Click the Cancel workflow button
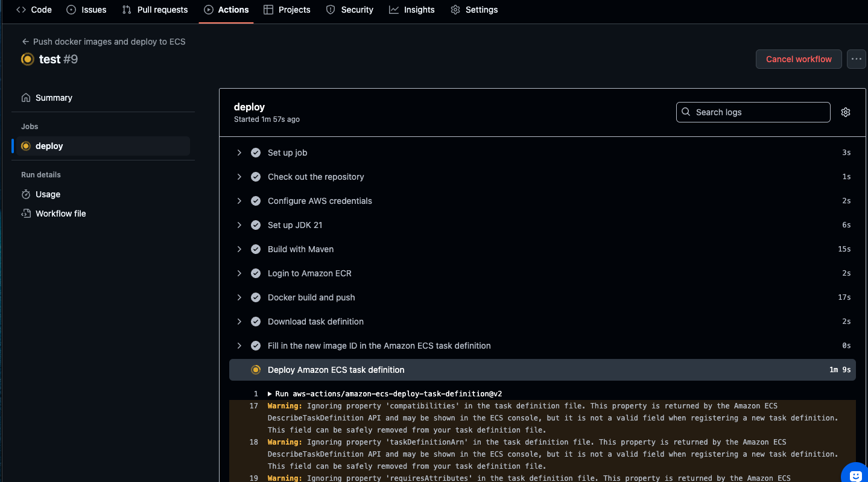 coord(798,59)
